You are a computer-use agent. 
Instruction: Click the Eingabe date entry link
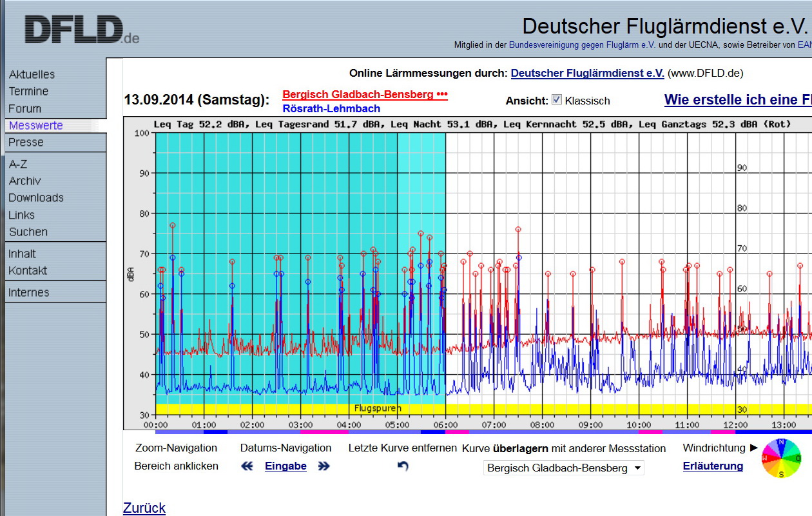pos(285,466)
